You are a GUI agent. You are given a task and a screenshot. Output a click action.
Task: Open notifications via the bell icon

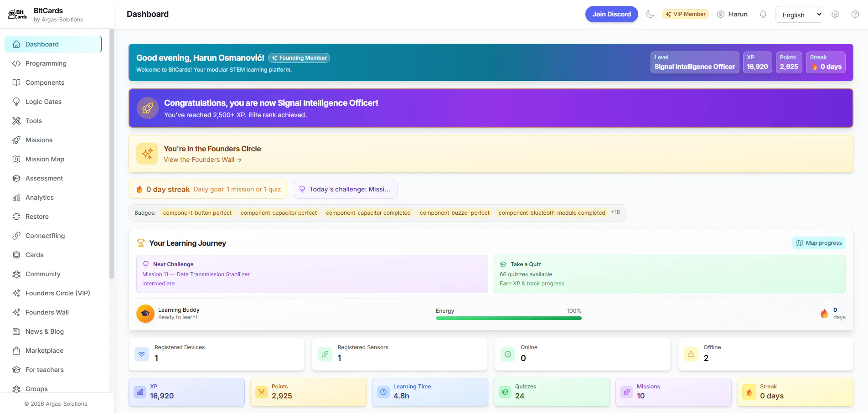(x=763, y=14)
